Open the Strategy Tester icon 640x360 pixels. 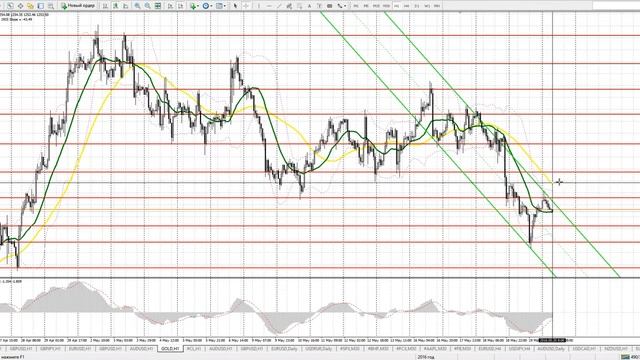click(x=51, y=6)
